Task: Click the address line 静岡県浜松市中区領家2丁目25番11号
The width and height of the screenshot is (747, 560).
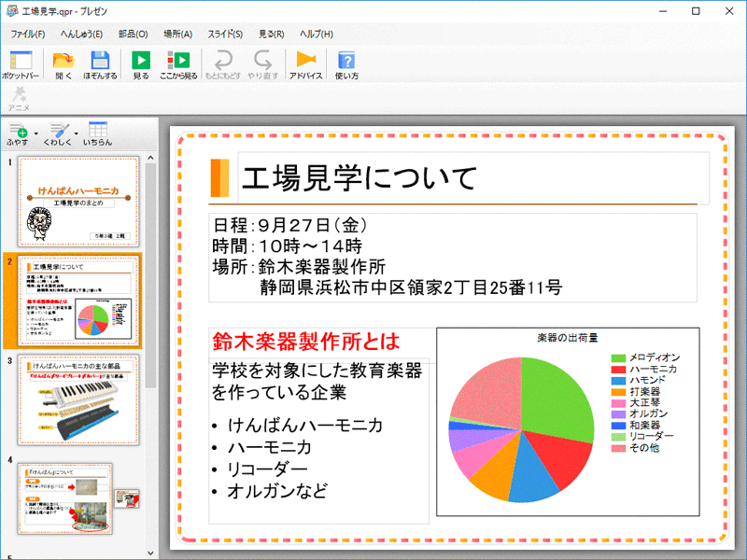Action: tap(411, 287)
